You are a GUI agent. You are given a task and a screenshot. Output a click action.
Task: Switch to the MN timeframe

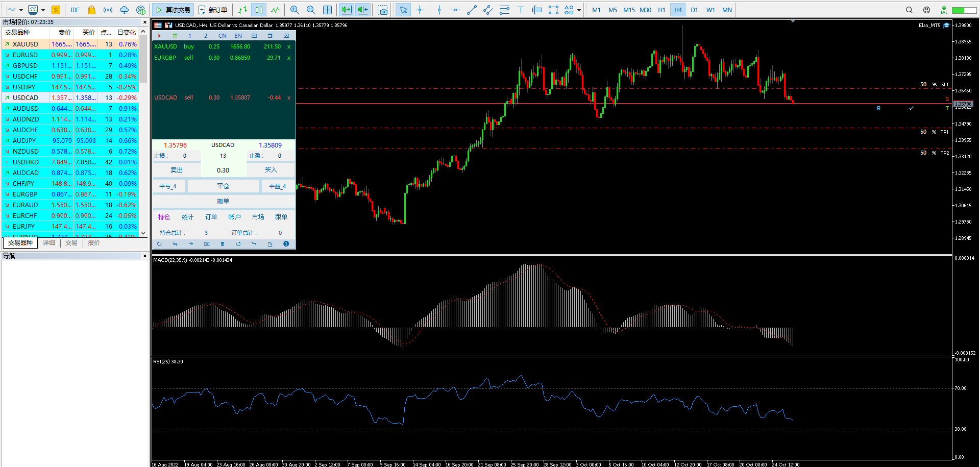(x=727, y=10)
